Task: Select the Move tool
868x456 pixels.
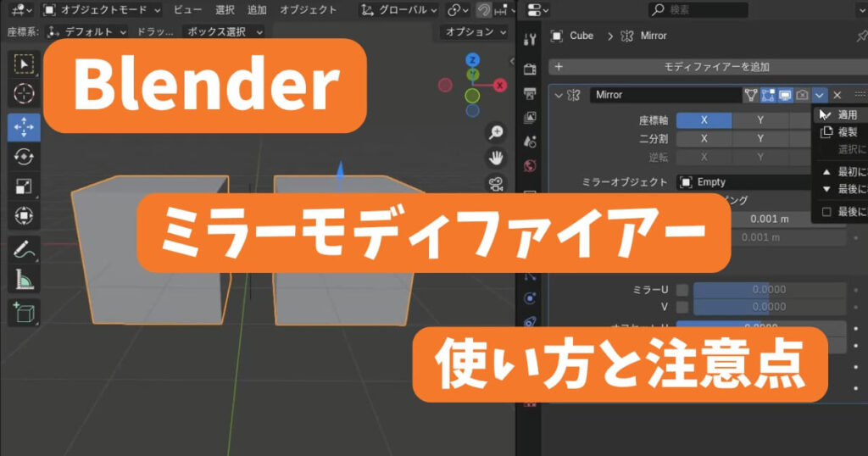Action: pyautogui.click(x=24, y=127)
